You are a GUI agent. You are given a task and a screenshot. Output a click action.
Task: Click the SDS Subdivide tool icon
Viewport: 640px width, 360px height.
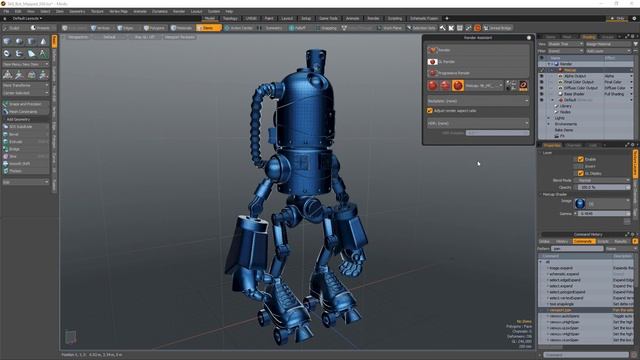click(x=6, y=127)
